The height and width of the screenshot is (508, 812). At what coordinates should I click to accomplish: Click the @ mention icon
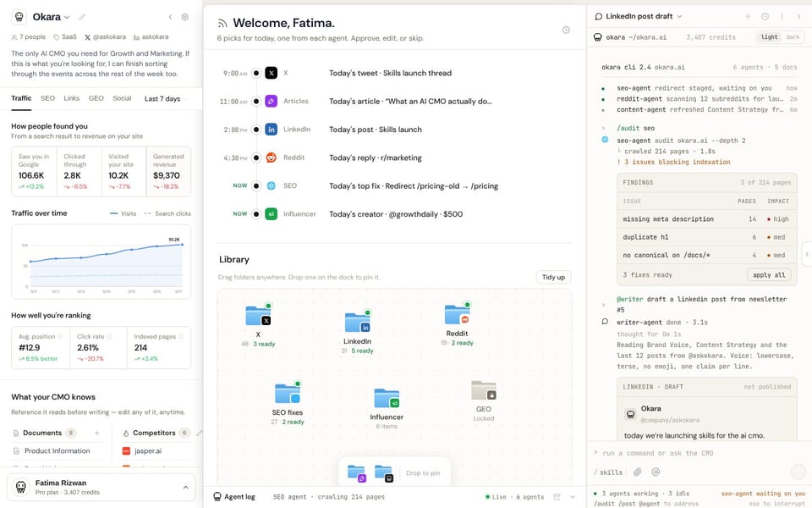pos(656,472)
